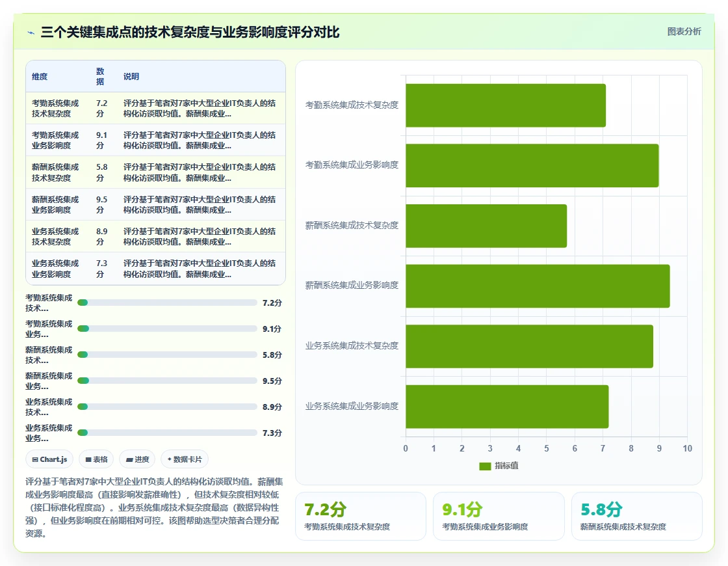Click the 业务系统集成技术复杂度 chart bar
Screen dimensions: 728x566
[529, 346]
